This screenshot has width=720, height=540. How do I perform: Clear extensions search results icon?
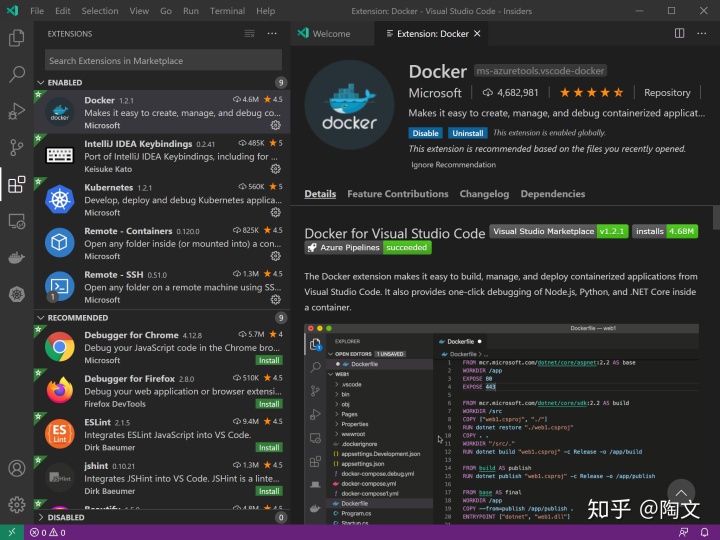[x=249, y=34]
